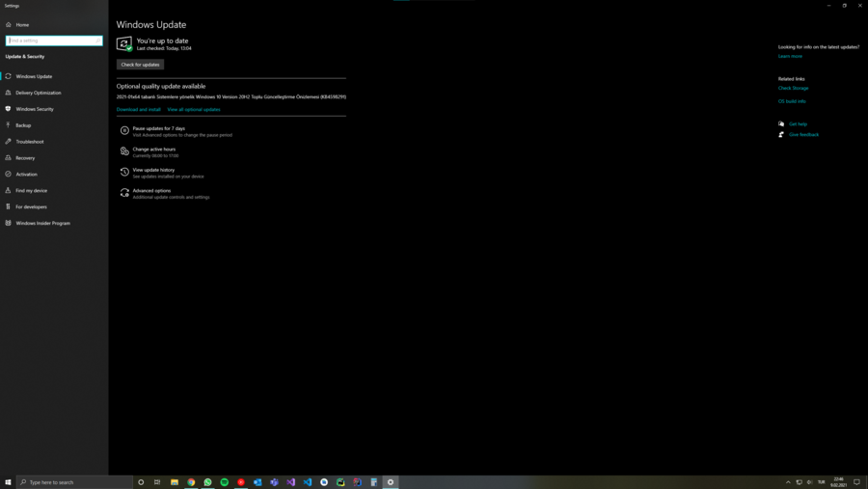The height and width of the screenshot is (489, 868).
Task: Open WhatsApp from the taskbar
Action: 207,482
